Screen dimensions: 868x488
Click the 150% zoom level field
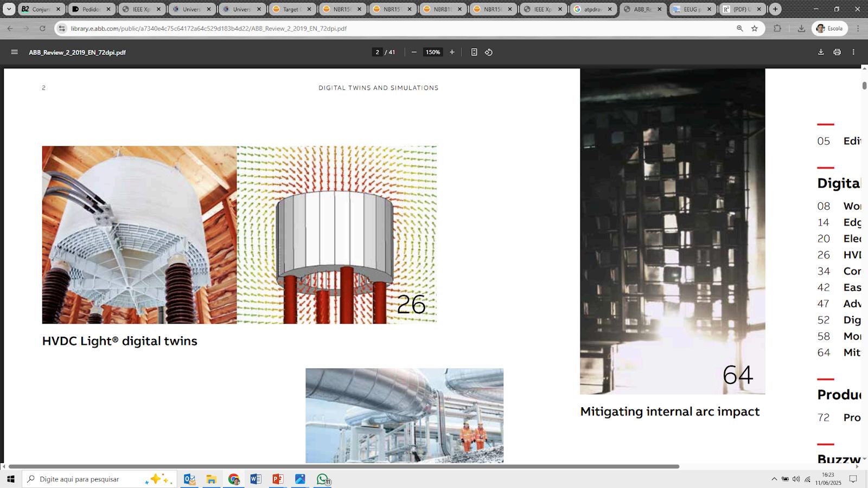point(432,52)
